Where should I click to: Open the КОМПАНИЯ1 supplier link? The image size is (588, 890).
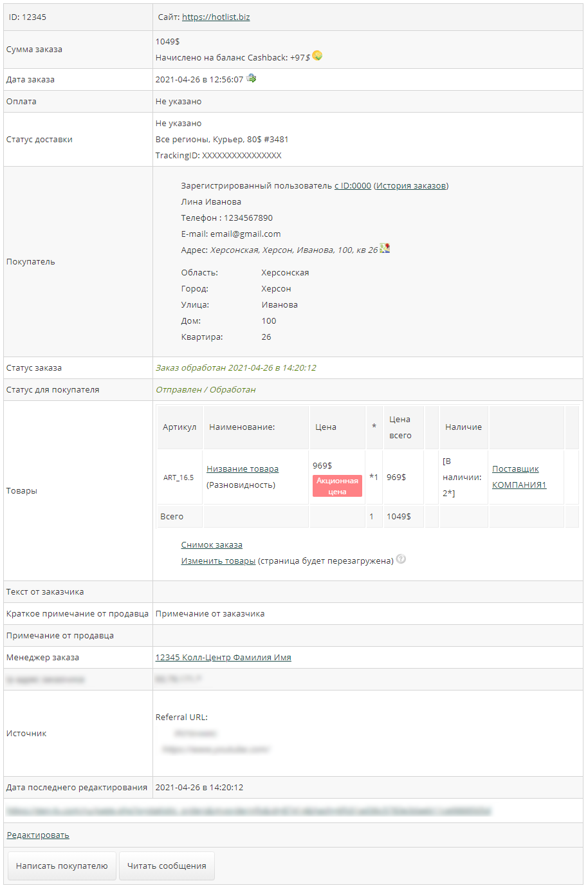[x=519, y=485]
